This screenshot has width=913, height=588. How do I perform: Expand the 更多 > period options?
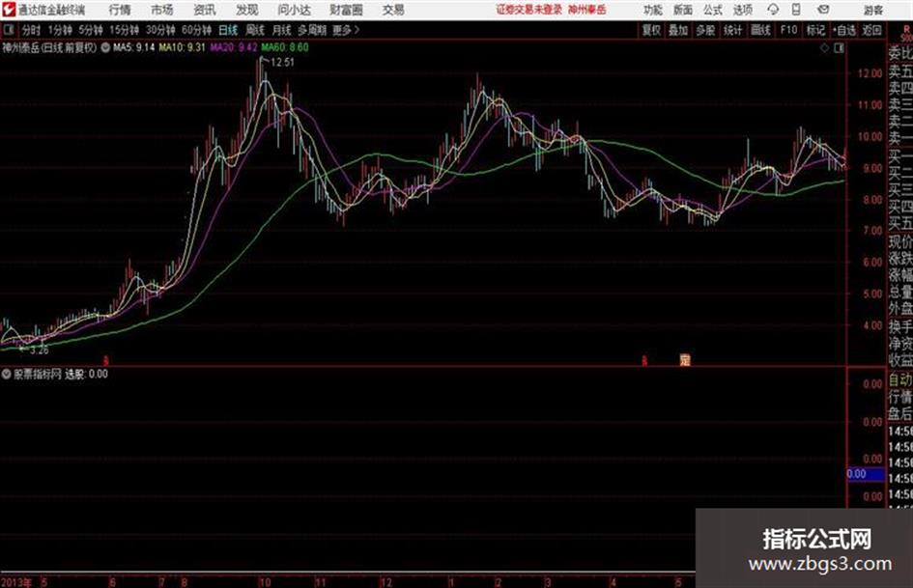[346, 30]
